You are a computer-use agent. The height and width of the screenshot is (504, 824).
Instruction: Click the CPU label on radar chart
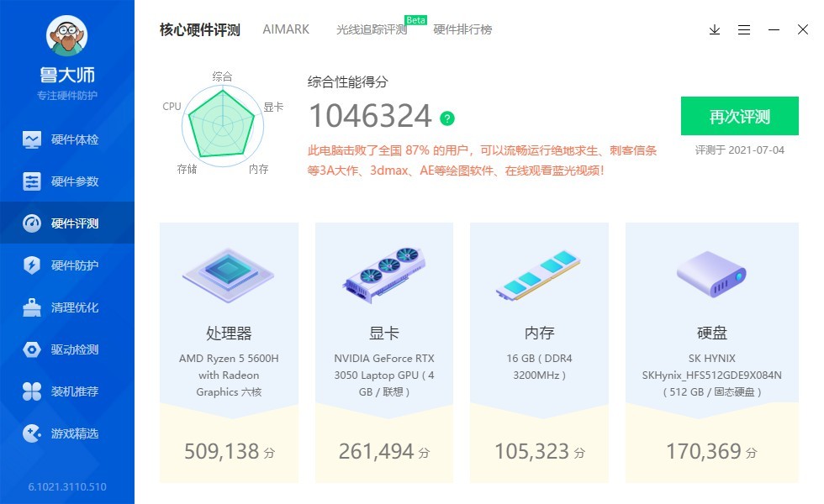tap(172, 106)
